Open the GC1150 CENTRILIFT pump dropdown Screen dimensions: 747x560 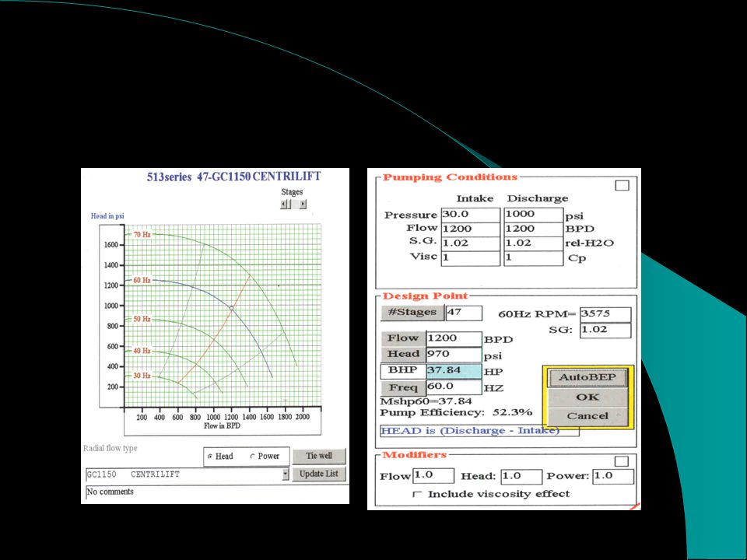click(x=286, y=474)
